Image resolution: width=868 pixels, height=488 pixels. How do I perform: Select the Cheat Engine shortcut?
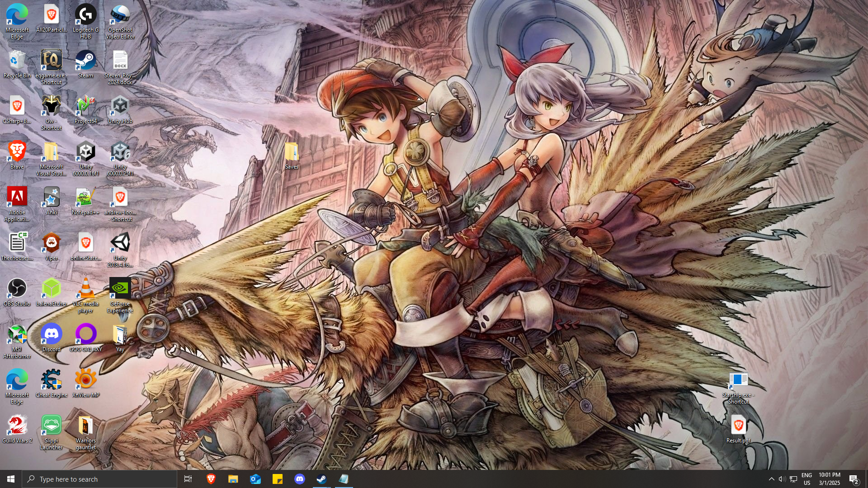coord(52,384)
